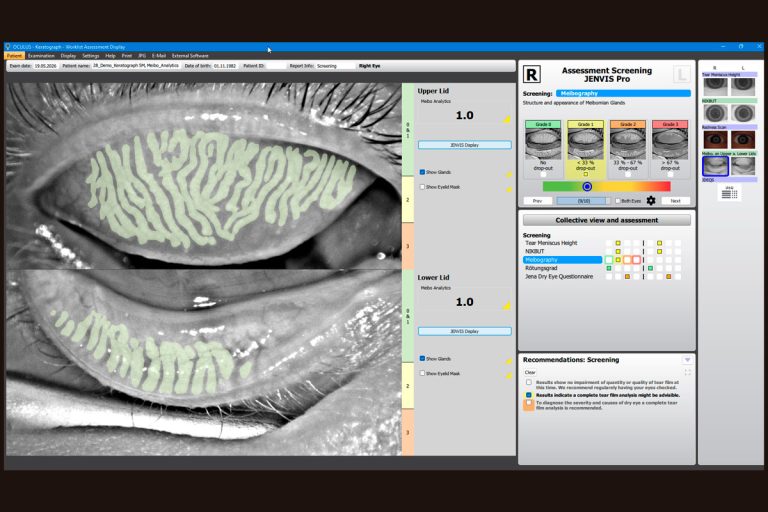
Task: Switch to the L left eye icon
Action: coord(681,74)
